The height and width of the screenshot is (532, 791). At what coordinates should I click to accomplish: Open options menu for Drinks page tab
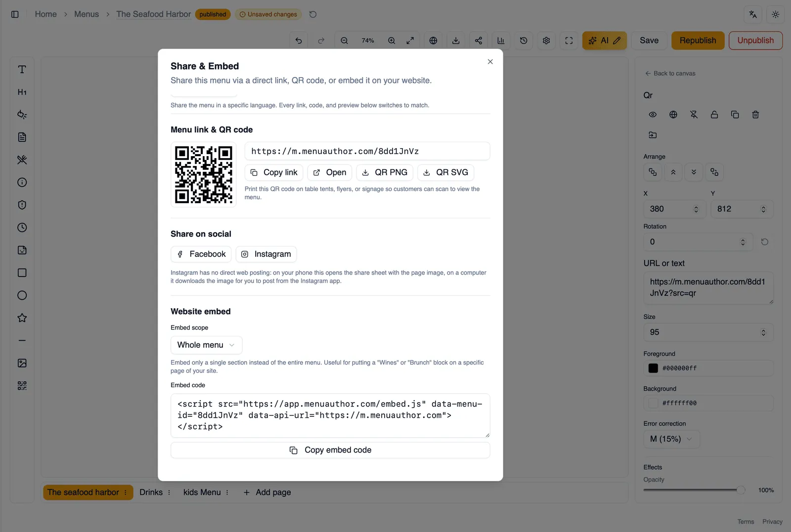(x=169, y=492)
